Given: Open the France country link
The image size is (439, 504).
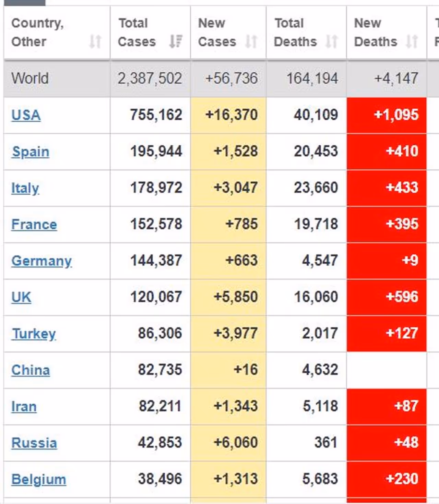Looking at the screenshot, I should click(34, 225).
